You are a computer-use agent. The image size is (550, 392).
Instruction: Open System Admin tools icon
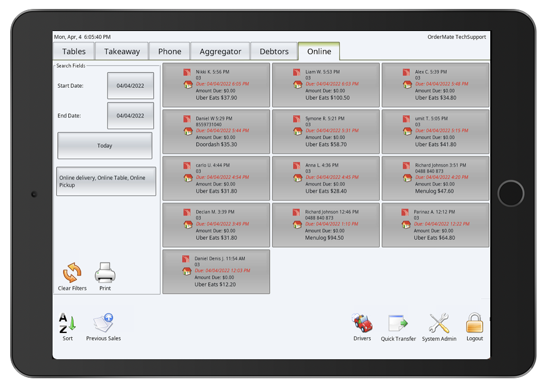point(439,324)
